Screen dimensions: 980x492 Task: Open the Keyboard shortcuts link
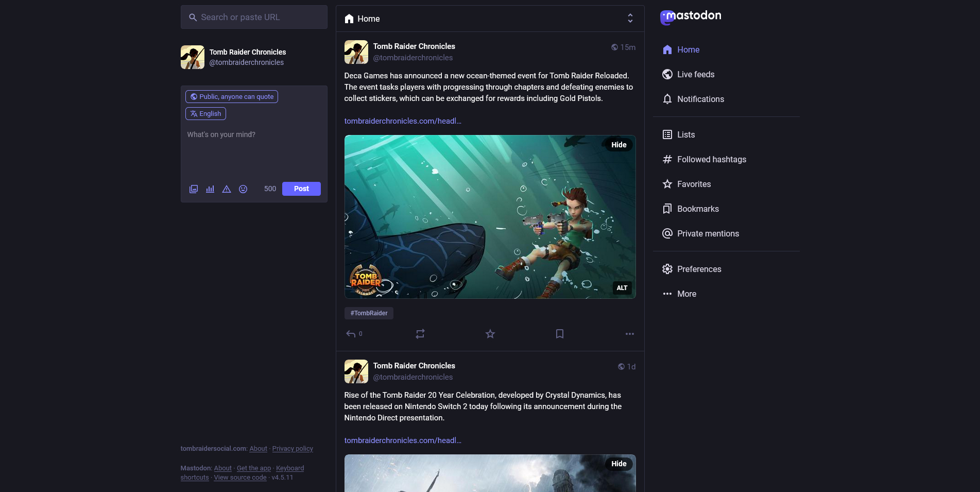click(290, 468)
